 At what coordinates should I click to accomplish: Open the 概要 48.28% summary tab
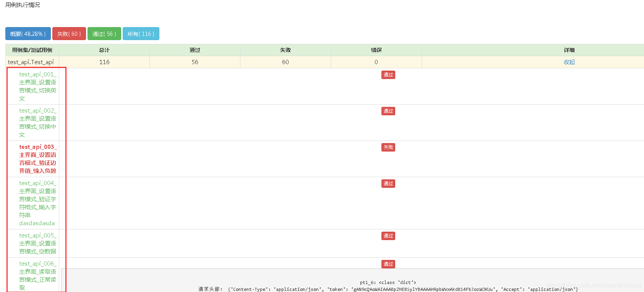(28, 34)
